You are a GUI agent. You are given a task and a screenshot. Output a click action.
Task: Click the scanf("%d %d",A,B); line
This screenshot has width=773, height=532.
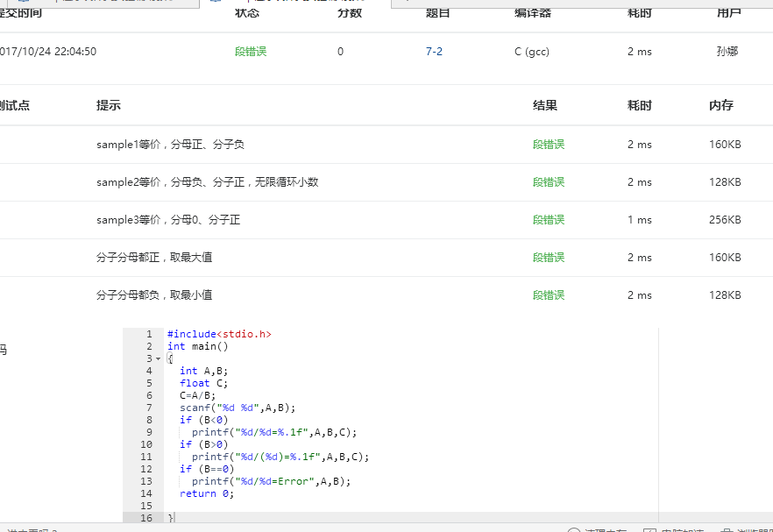(238, 408)
